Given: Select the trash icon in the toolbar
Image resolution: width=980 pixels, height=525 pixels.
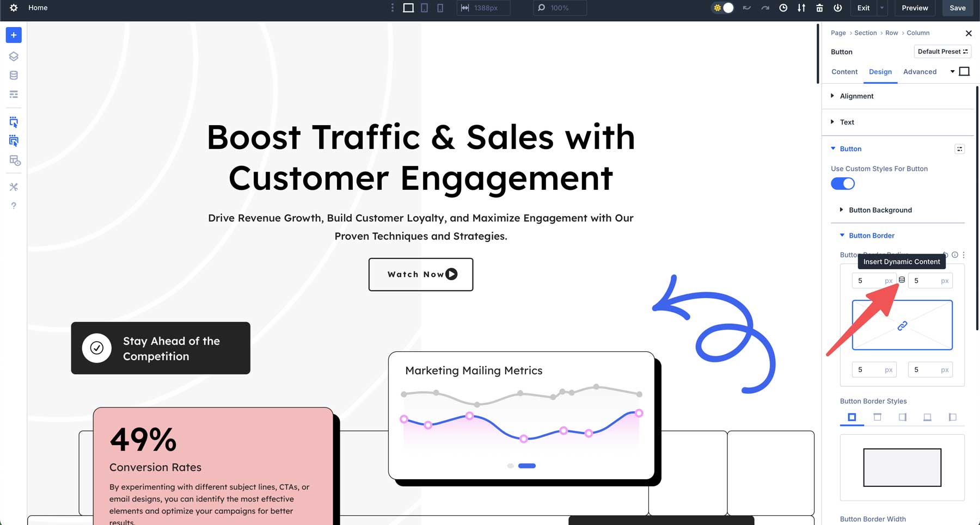Looking at the screenshot, I should coord(819,8).
